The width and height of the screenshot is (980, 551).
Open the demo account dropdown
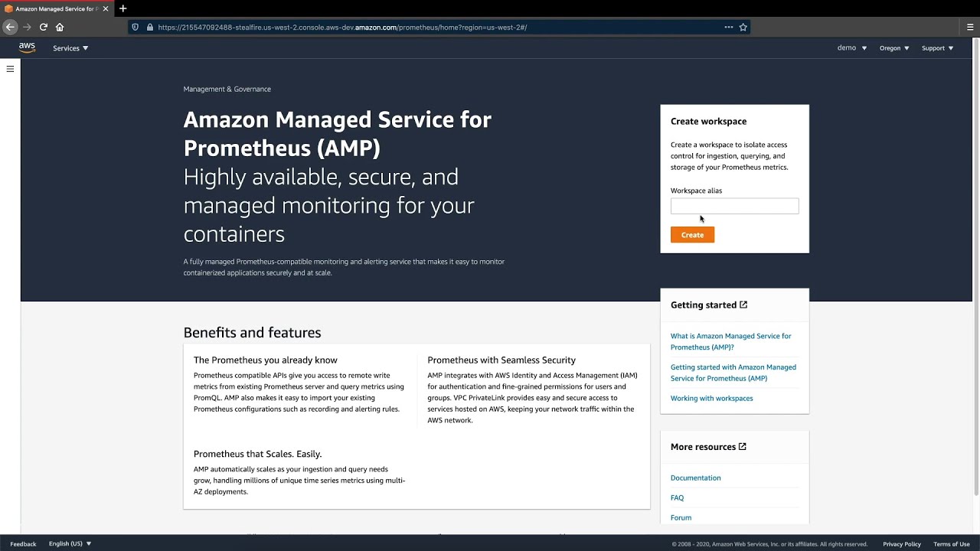[852, 47]
